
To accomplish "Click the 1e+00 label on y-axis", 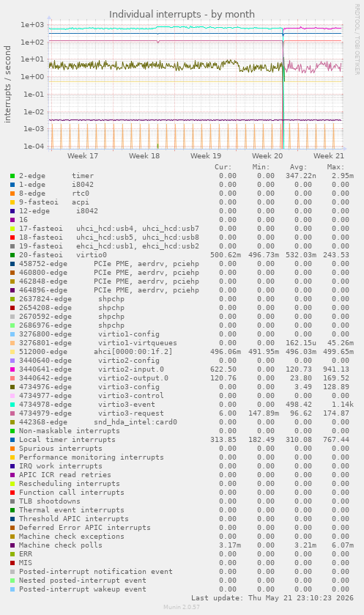I will point(33,77).
